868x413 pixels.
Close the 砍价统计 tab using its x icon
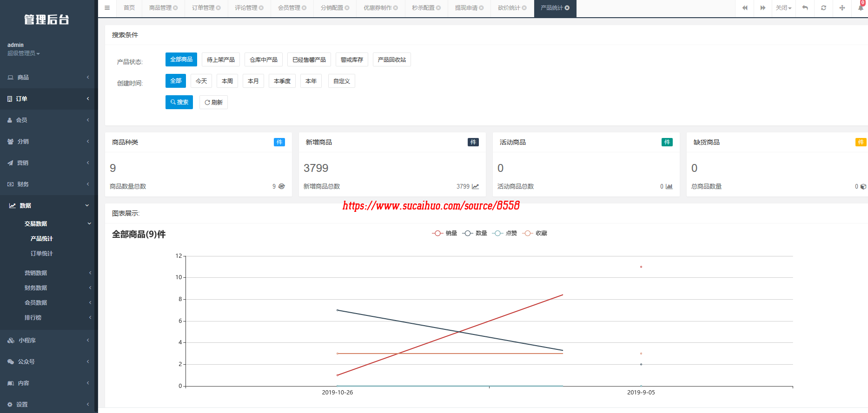[x=524, y=8]
